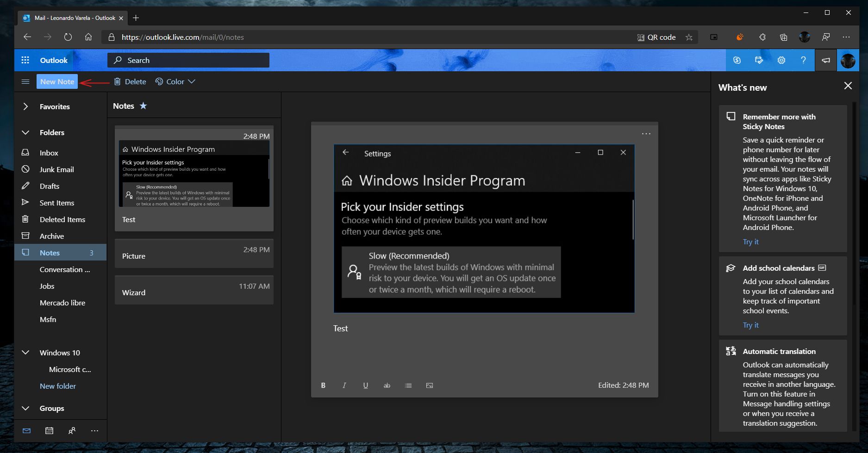Screen dimensions: 868x453
Task: Click the New folder link
Action: point(58,386)
